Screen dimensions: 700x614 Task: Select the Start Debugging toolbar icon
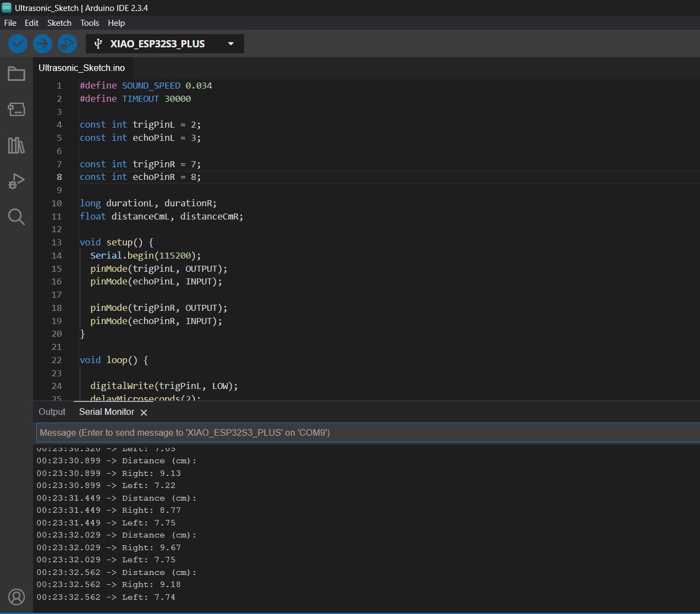[67, 43]
